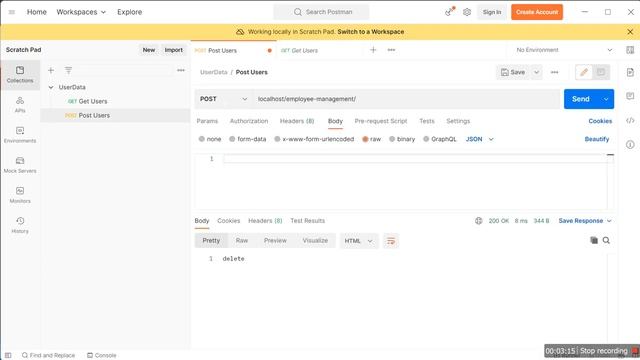640x360 pixels.
Task: Click the blue Send button
Action: pos(580,99)
